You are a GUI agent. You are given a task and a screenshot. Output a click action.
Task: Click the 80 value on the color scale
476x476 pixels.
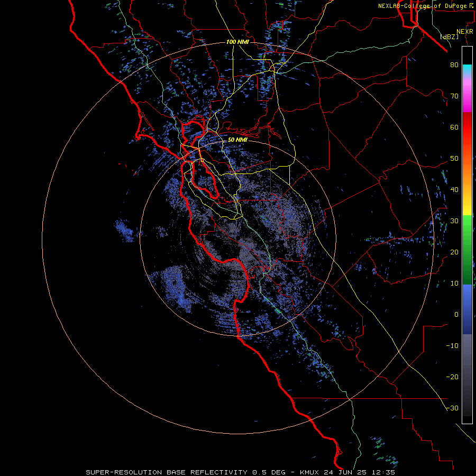pos(454,65)
